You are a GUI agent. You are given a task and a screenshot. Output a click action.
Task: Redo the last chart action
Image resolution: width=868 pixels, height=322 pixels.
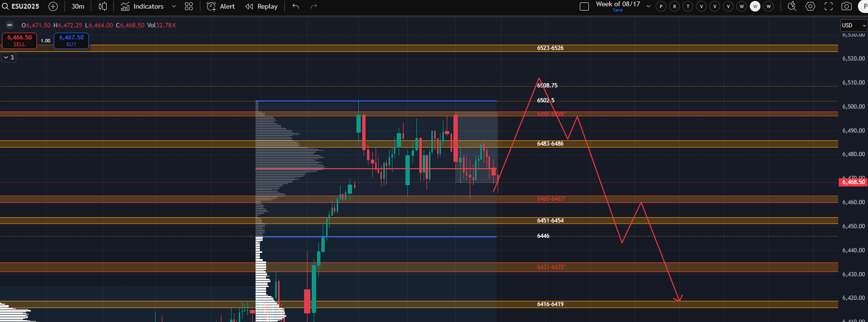click(x=314, y=6)
